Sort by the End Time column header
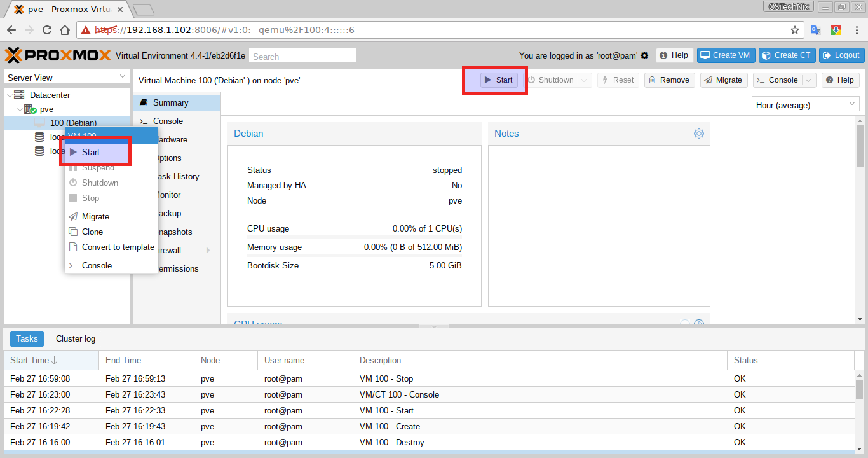Screen dimensions: 868x458 (146, 360)
